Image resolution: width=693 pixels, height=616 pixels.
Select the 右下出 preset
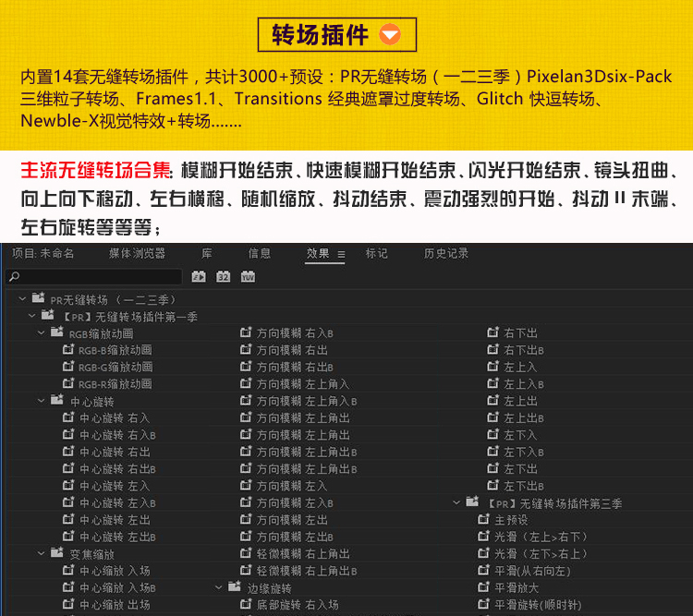pos(520,332)
